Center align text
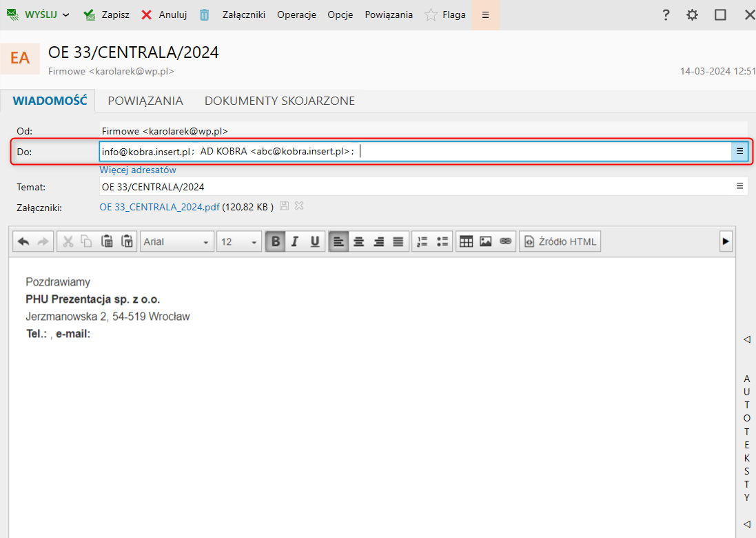Viewport: 756px width, 538px height. click(x=359, y=241)
